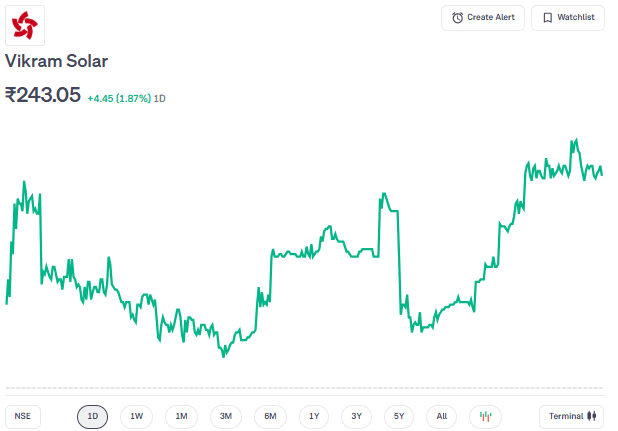Click the ₹243.05 current price
Image resolution: width=618 pixels, height=431 pixels.
tap(43, 95)
